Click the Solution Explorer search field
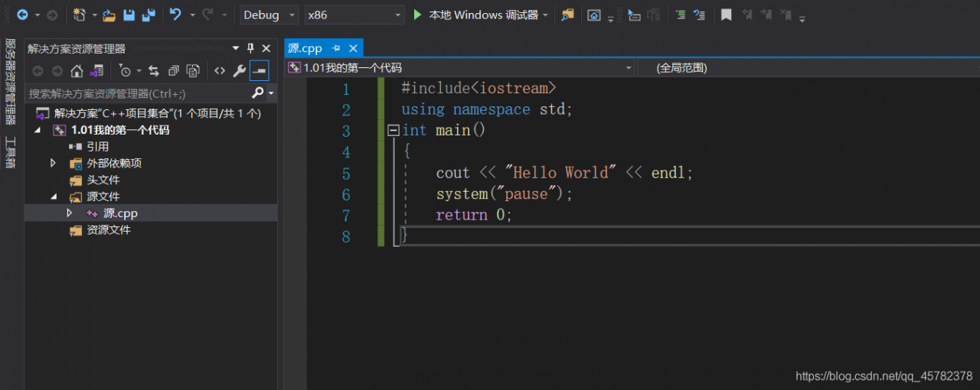 coord(138,93)
